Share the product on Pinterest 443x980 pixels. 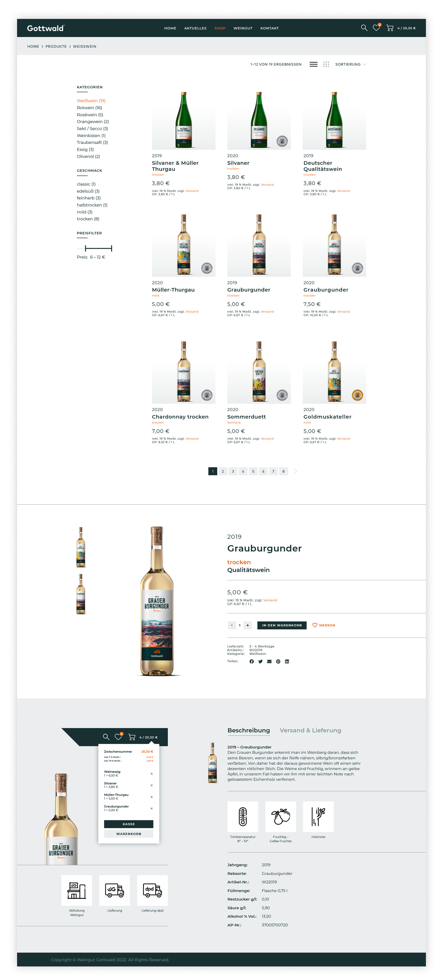coord(278,661)
